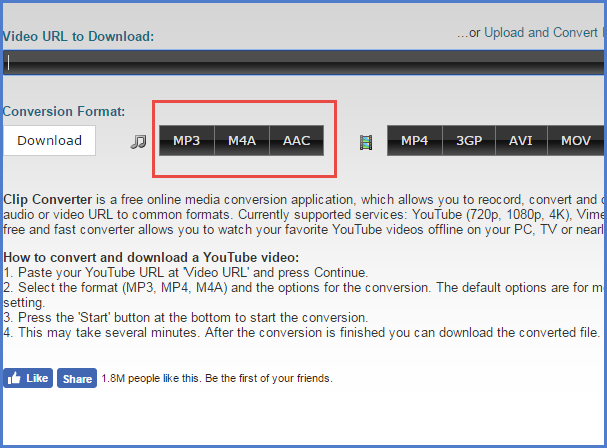Share the page on Facebook
Image resolution: width=607 pixels, height=448 pixels.
tap(77, 378)
